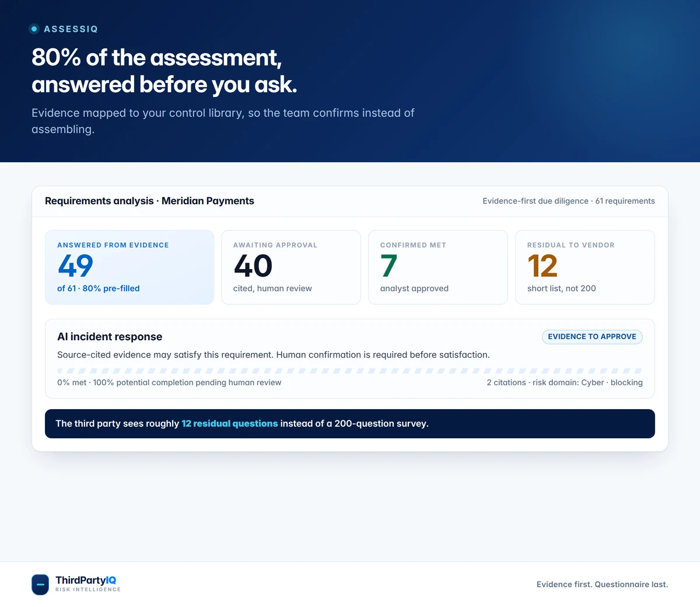Image resolution: width=700 pixels, height=607 pixels.
Task: Click the 'analyst approved' caption
Action: pyautogui.click(x=414, y=288)
